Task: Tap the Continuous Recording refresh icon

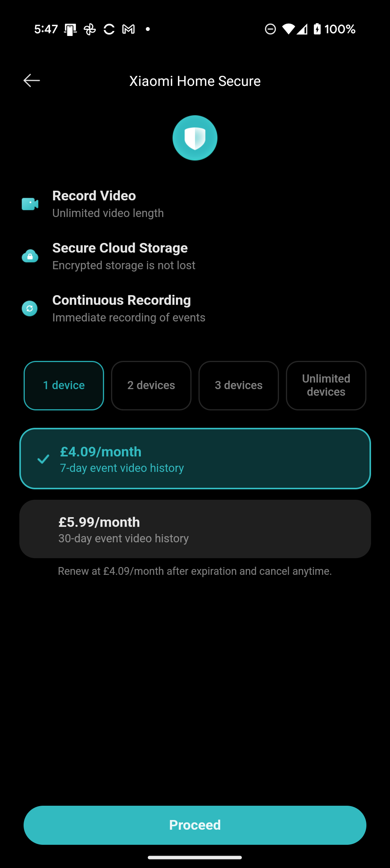Action: [x=30, y=309]
